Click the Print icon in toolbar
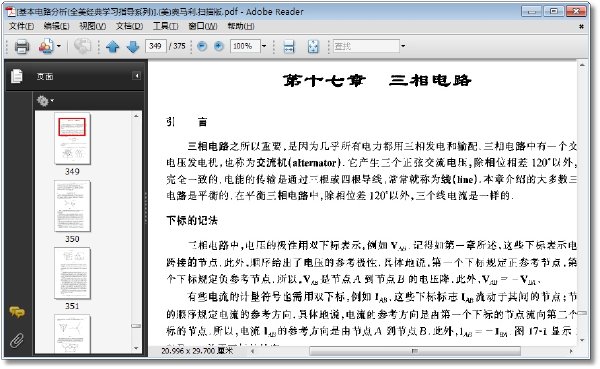The image size is (600, 369). click(22, 46)
